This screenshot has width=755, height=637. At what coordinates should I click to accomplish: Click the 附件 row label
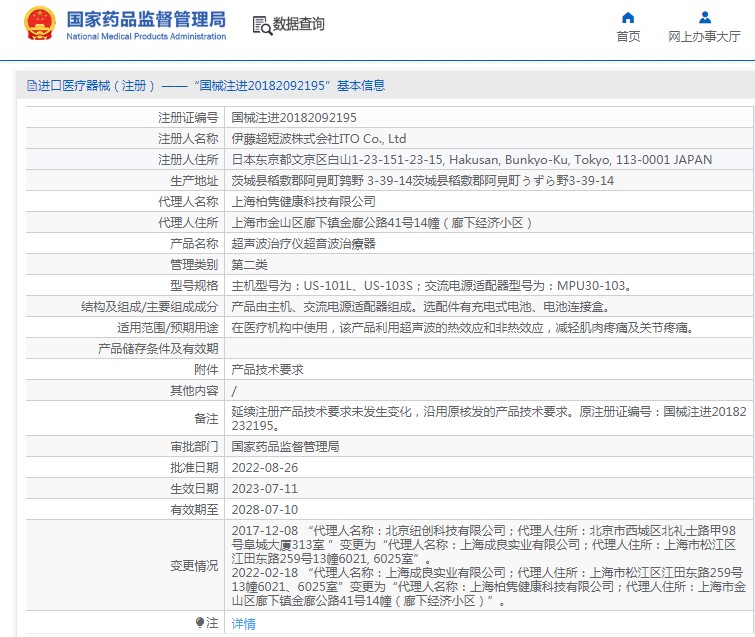point(207,370)
